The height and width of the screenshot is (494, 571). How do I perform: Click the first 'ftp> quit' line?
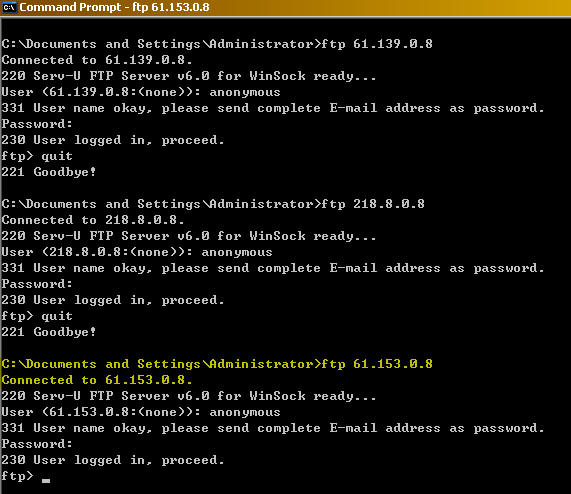(x=37, y=156)
